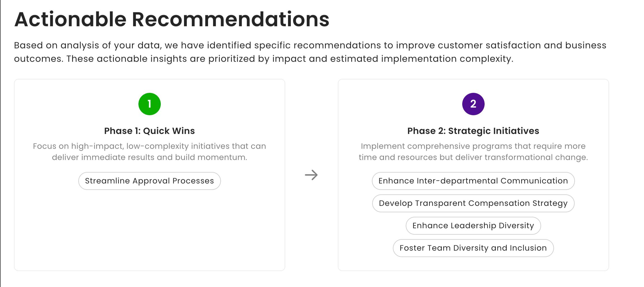
Task: Open the Enhance Leadership Diversity recommendation
Action: 473,226
